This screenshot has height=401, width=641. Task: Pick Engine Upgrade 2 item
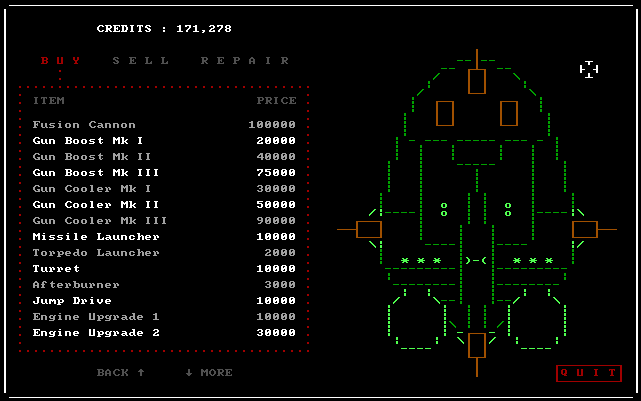(96, 333)
